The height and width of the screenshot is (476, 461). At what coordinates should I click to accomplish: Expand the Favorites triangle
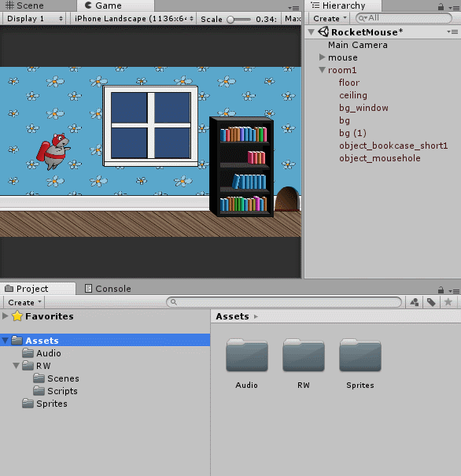[x=6, y=316]
